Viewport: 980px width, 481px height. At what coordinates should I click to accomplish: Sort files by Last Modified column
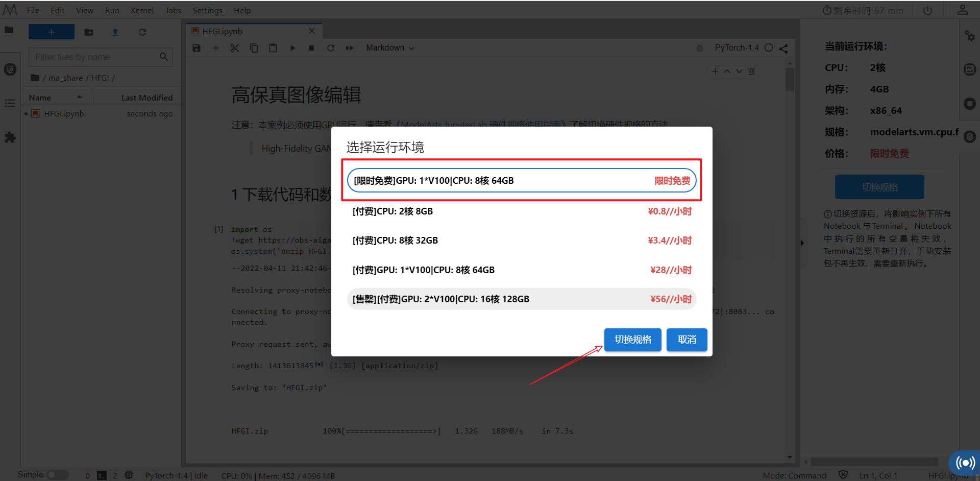point(137,98)
